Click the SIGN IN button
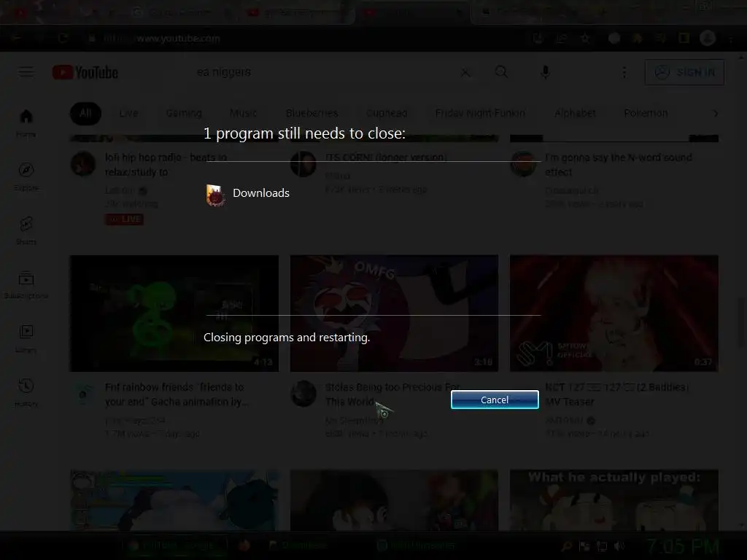Viewport: 747px width, 560px height. [684, 72]
